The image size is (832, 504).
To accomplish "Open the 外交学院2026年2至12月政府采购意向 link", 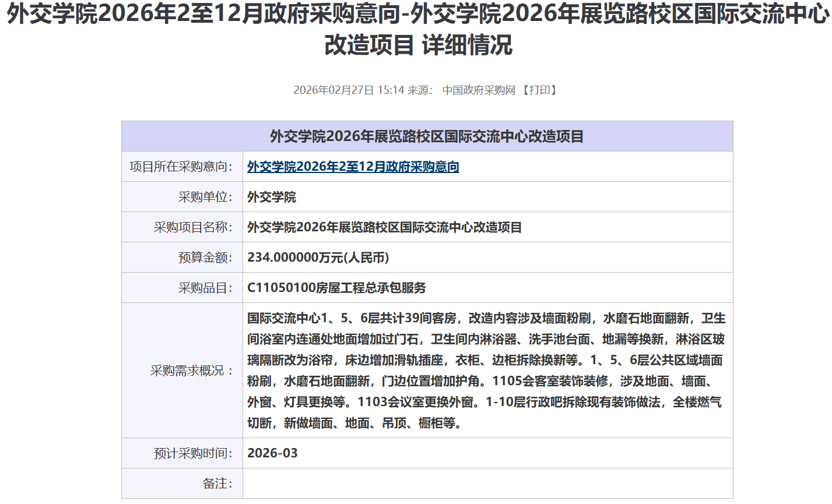I will (x=353, y=167).
